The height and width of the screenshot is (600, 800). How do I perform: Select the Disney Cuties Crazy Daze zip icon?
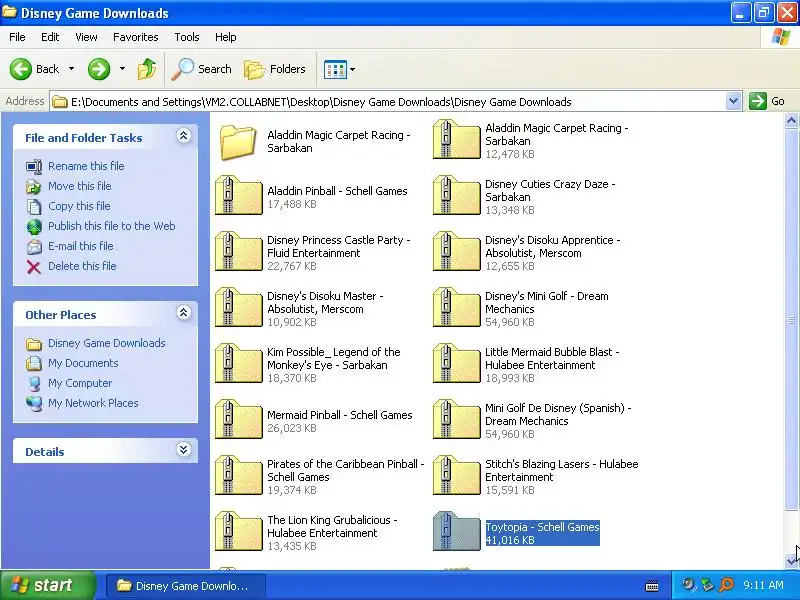456,195
